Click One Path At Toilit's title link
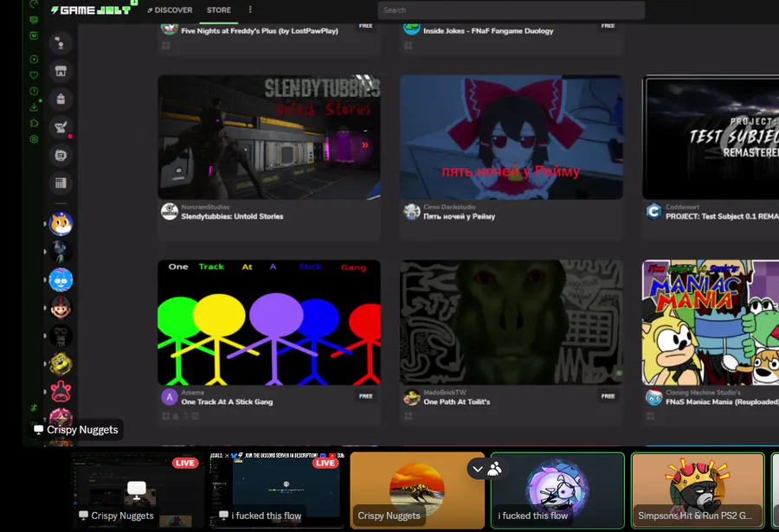 [456, 402]
